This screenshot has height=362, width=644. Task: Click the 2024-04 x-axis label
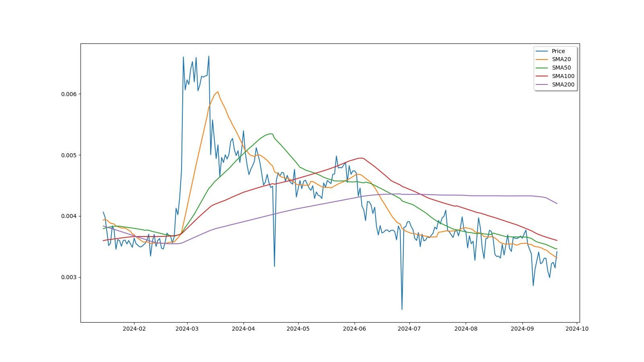244,329
